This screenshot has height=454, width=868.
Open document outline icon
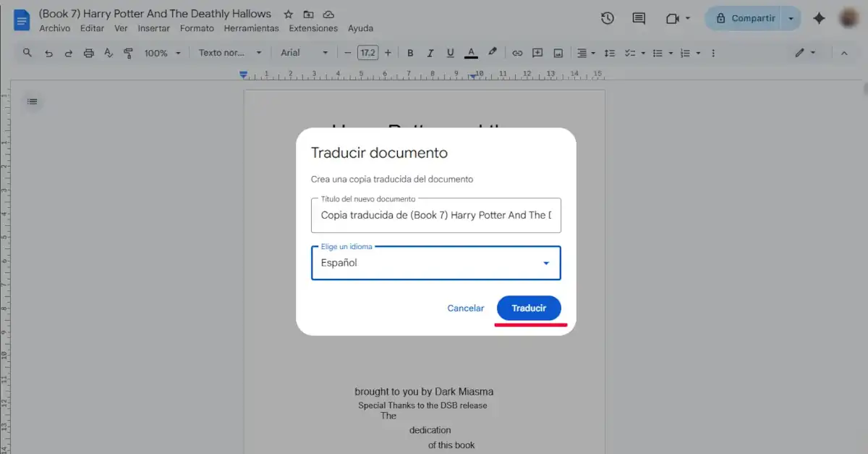pos(32,101)
